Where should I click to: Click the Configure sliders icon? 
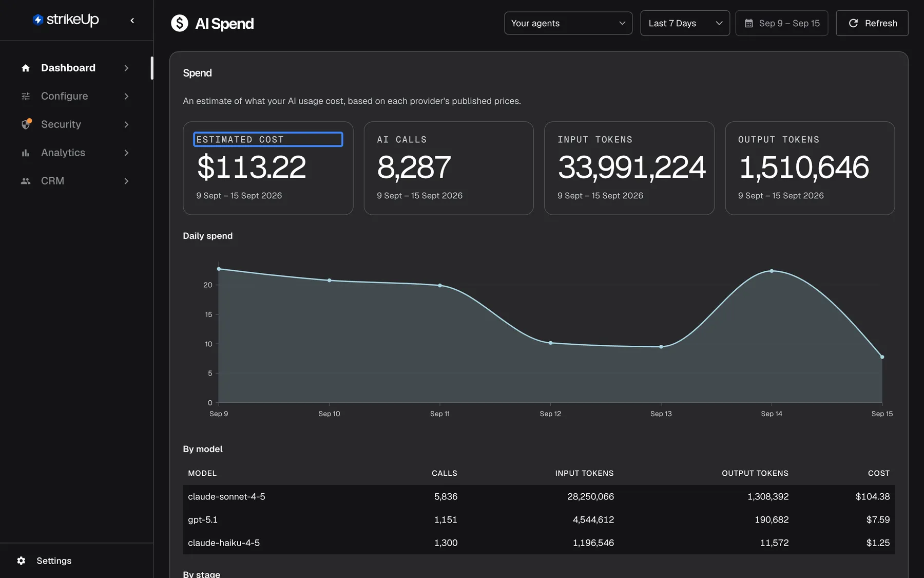pyautogui.click(x=26, y=96)
